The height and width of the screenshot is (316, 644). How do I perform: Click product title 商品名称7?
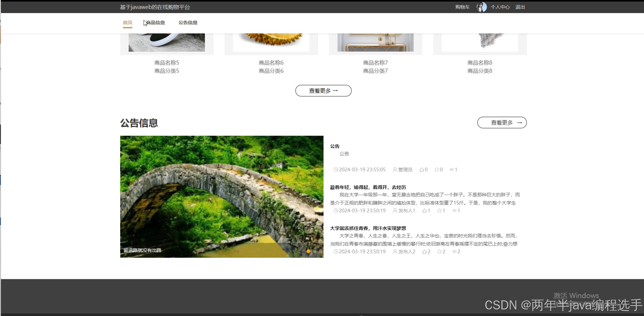[x=375, y=63]
